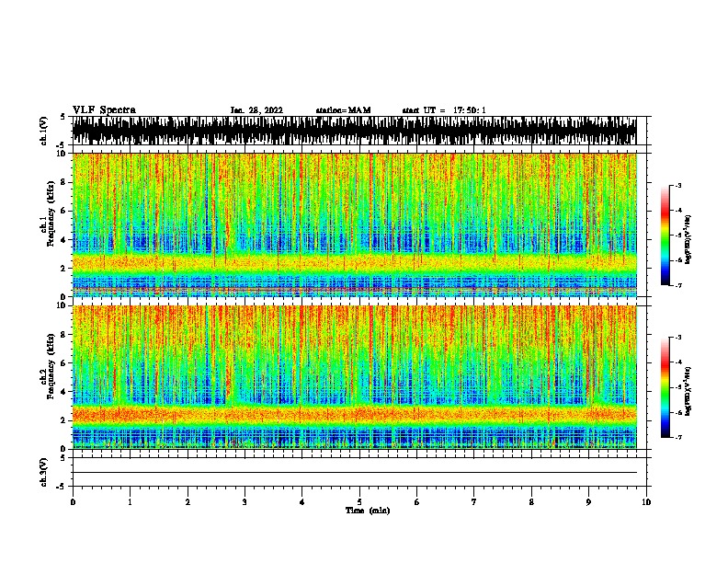Viewport: 728px width, 563px height.
Task: Click the "10" kHz tick of ch.1 spectrogram
Action: click(x=63, y=154)
